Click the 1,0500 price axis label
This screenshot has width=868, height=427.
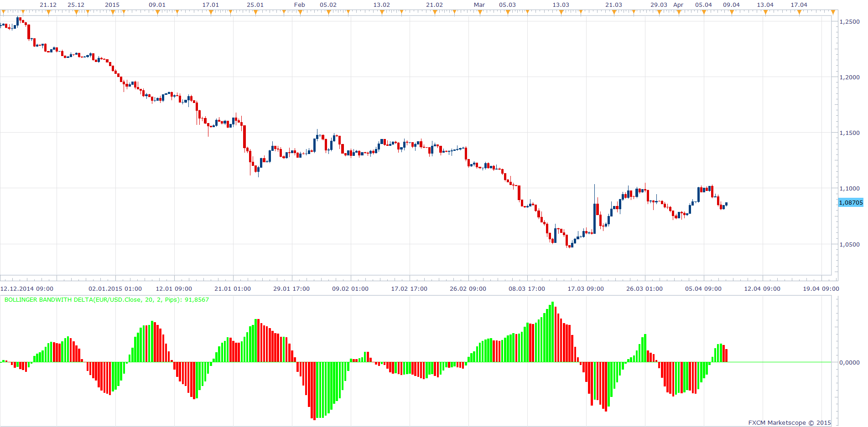point(850,244)
